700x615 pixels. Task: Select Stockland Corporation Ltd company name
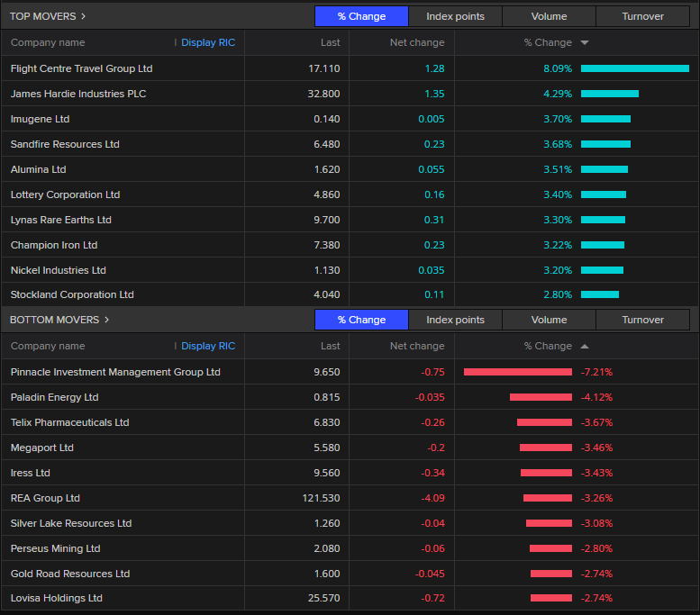72,294
